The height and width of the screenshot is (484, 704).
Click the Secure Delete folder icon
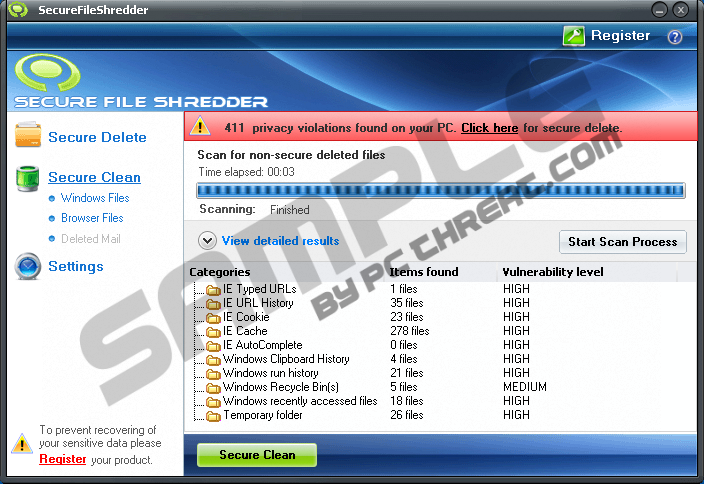click(28, 134)
